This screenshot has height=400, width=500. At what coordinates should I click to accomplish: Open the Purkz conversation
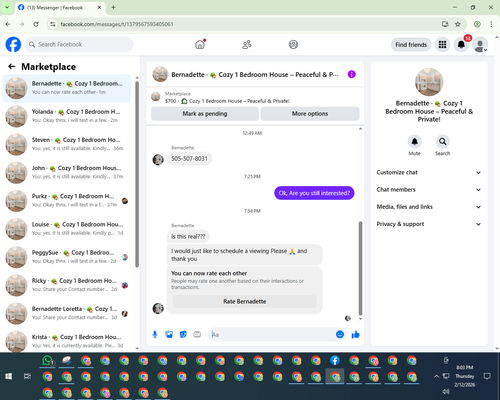(x=67, y=200)
